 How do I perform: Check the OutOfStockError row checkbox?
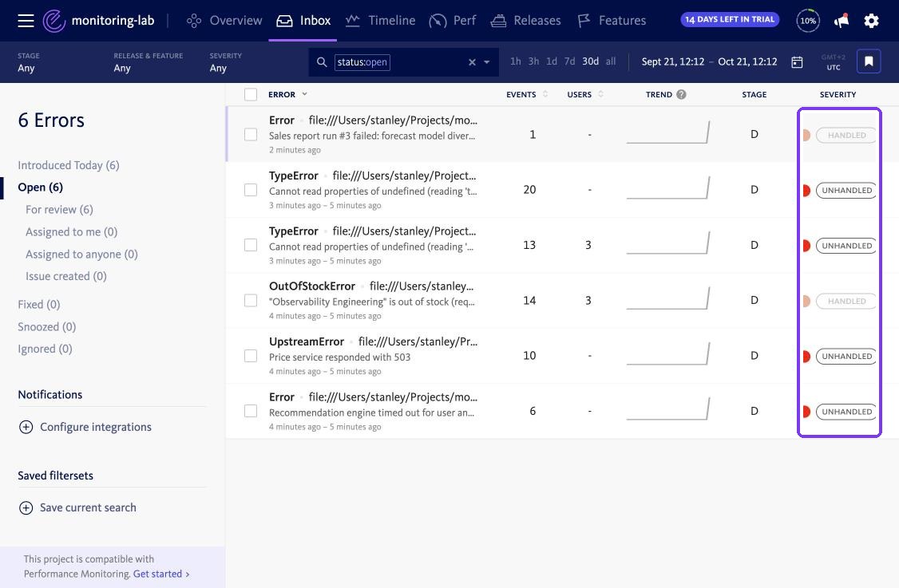[251, 300]
